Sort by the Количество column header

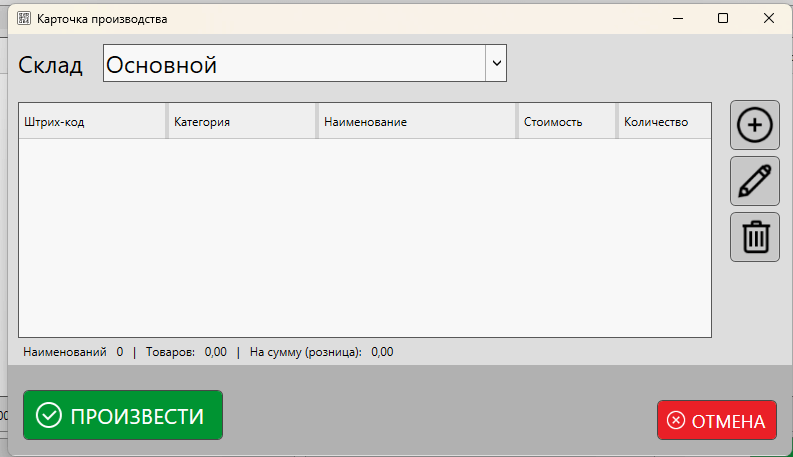tap(663, 122)
